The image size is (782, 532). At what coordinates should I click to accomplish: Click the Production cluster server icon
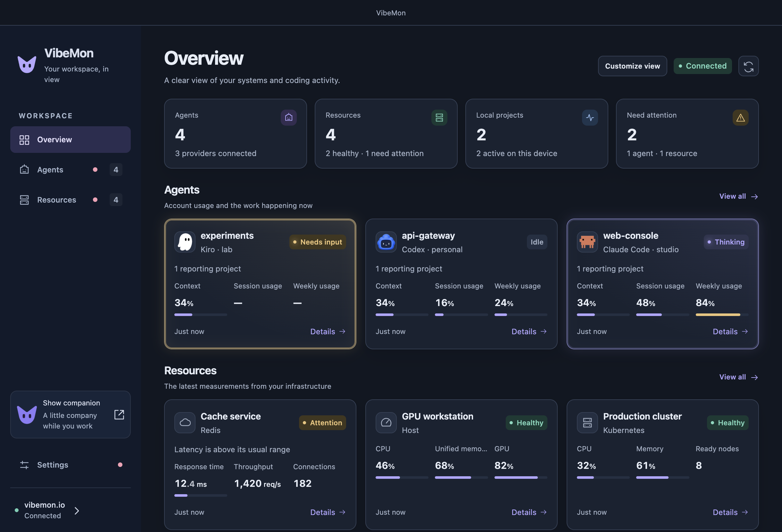click(587, 423)
